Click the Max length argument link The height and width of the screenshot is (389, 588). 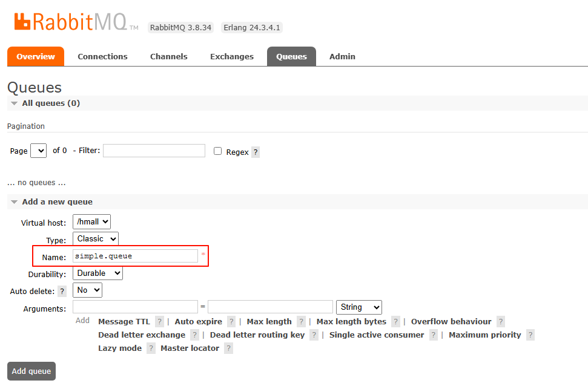(x=269, y=321)
